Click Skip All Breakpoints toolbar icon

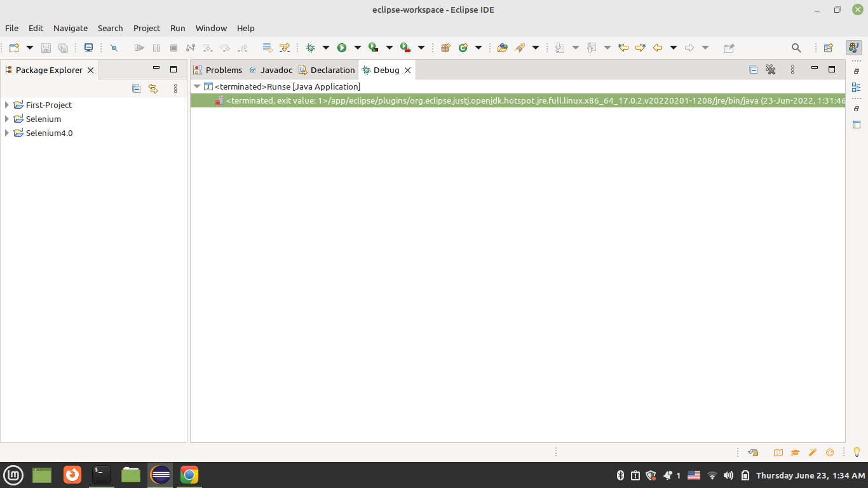[x=114, y=48]
